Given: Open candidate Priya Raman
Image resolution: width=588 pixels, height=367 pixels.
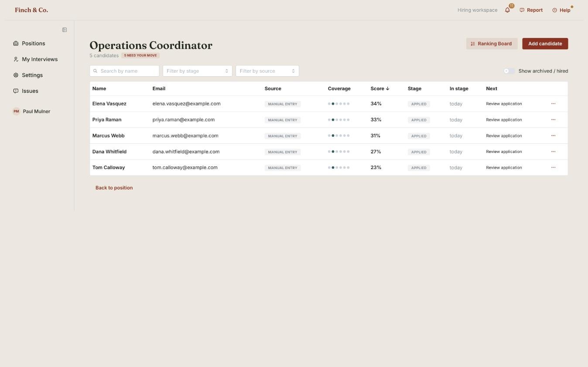Looking at the screenshot, I should coord(107,119).
